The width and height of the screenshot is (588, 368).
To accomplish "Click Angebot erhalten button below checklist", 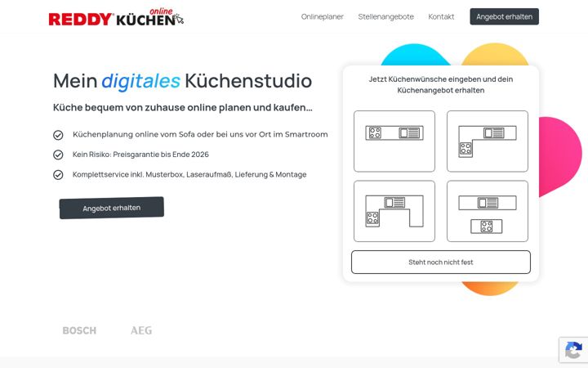I will tap(112, 208).
